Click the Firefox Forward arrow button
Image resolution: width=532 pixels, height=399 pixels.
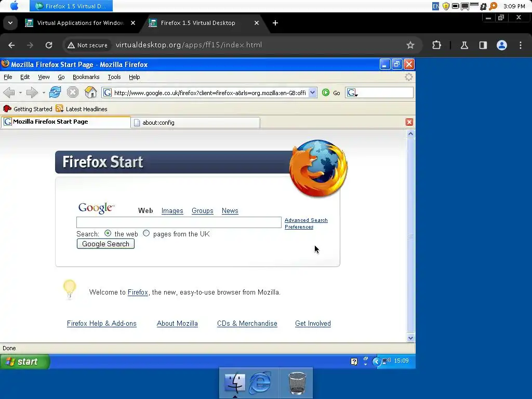click(32, 92)
